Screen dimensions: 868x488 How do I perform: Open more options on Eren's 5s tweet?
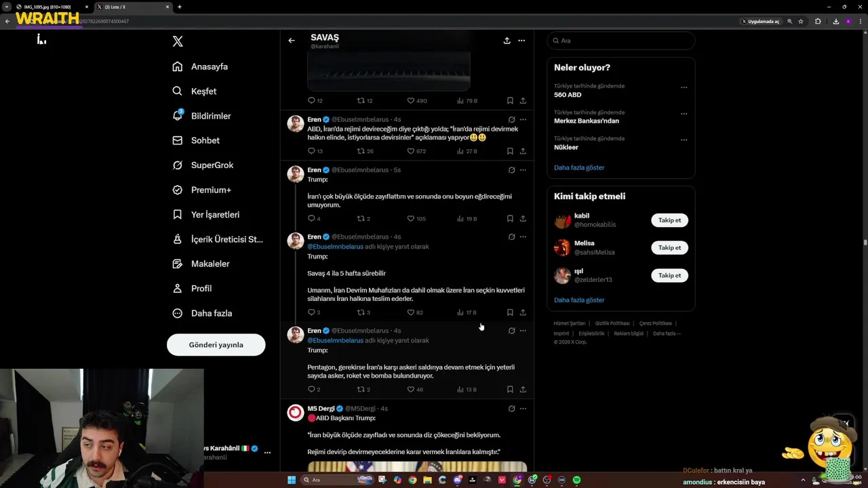pos(523,170)
